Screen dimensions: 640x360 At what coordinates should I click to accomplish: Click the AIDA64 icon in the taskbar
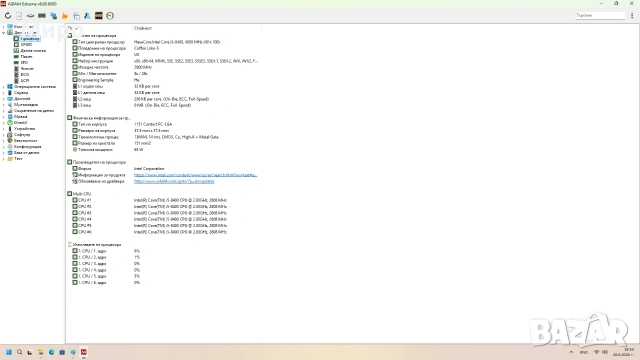84,352
